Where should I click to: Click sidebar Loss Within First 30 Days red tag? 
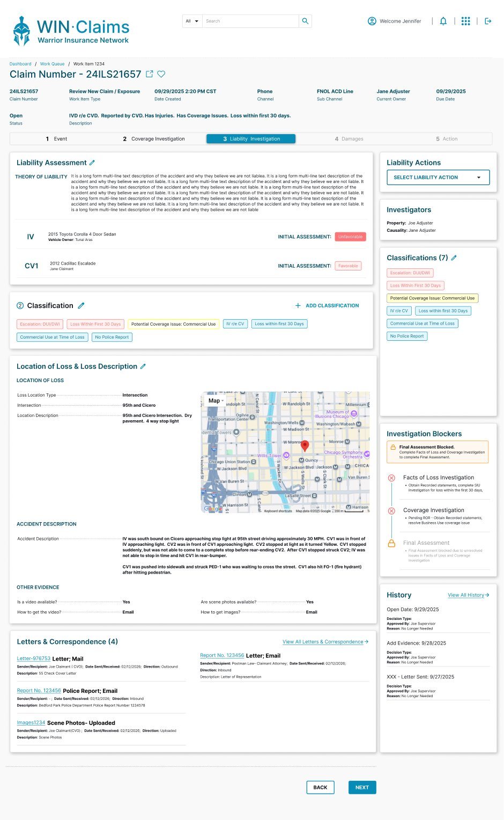coord(416,285)
